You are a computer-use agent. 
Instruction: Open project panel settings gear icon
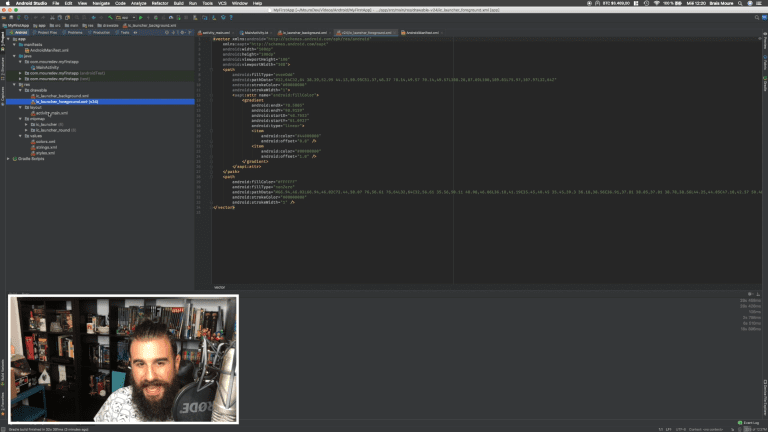[182, 32]
